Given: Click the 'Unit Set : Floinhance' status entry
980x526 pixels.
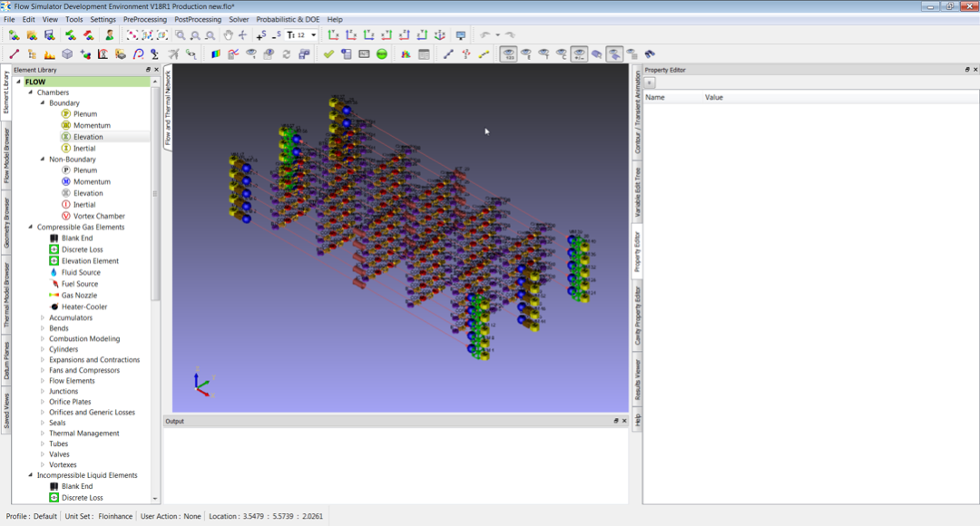Looking at the screenshot, I should tap(99, 517).
